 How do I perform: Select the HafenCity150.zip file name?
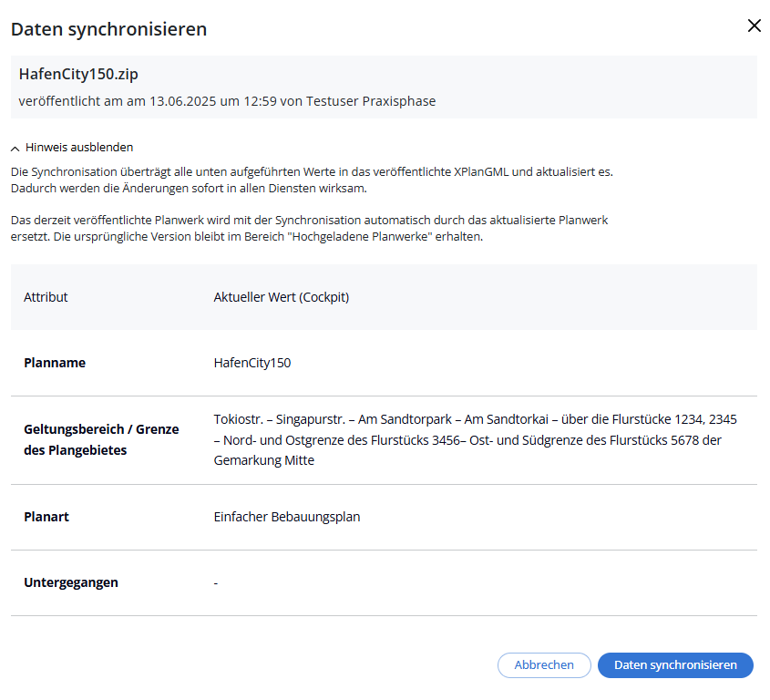[78, 74]
